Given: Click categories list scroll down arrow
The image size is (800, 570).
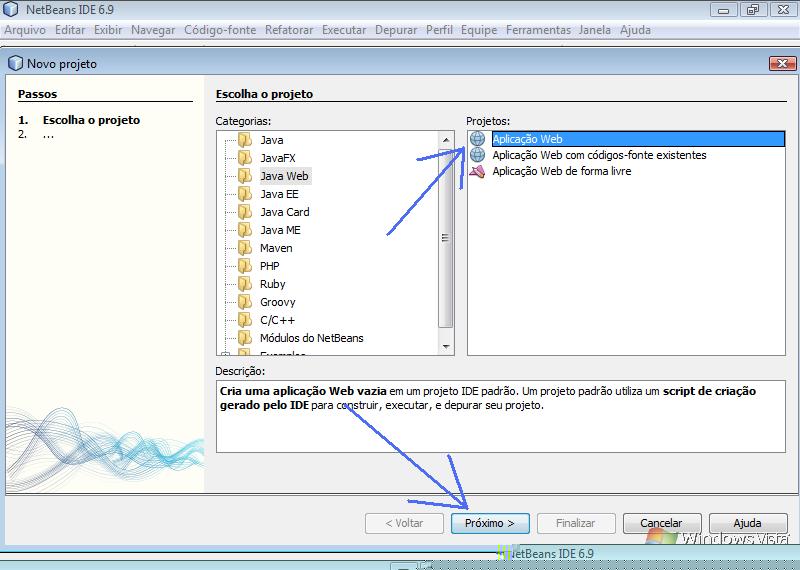Looking at the screenshot, I should (446, 346).
